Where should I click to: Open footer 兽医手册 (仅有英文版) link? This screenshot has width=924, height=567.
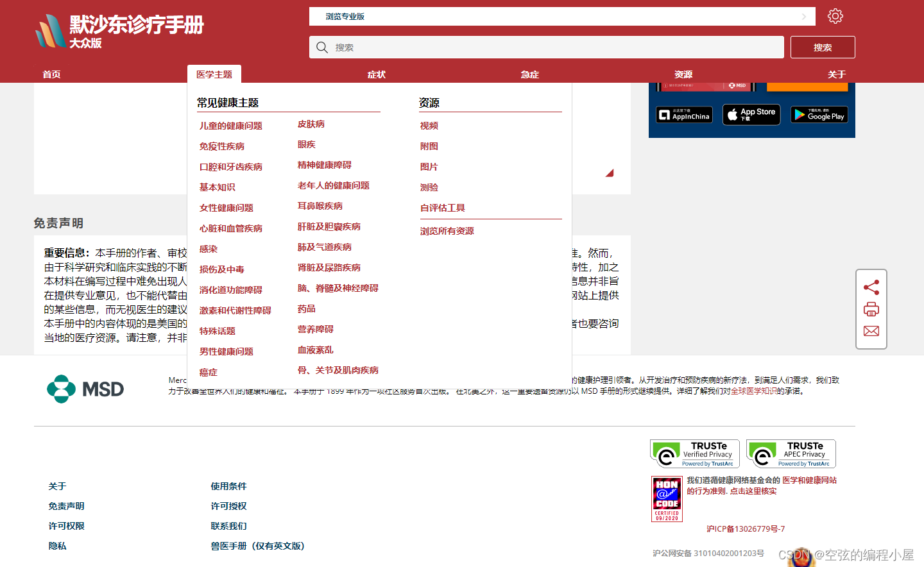coord(258,546)
